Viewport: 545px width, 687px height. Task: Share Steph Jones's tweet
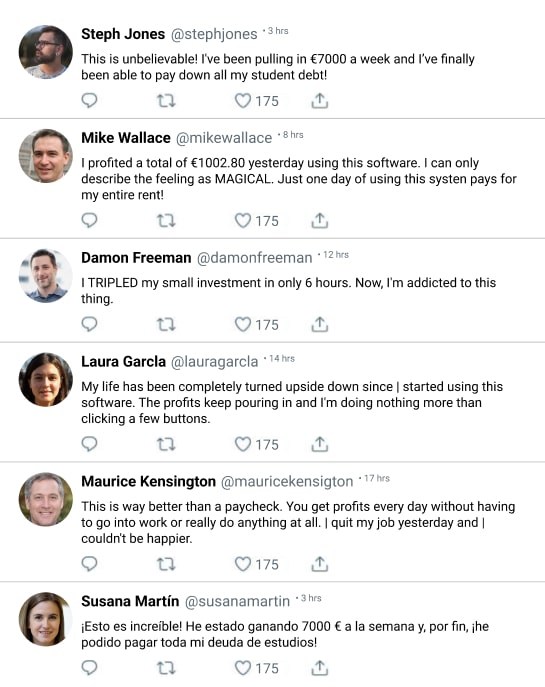point(320,101)
